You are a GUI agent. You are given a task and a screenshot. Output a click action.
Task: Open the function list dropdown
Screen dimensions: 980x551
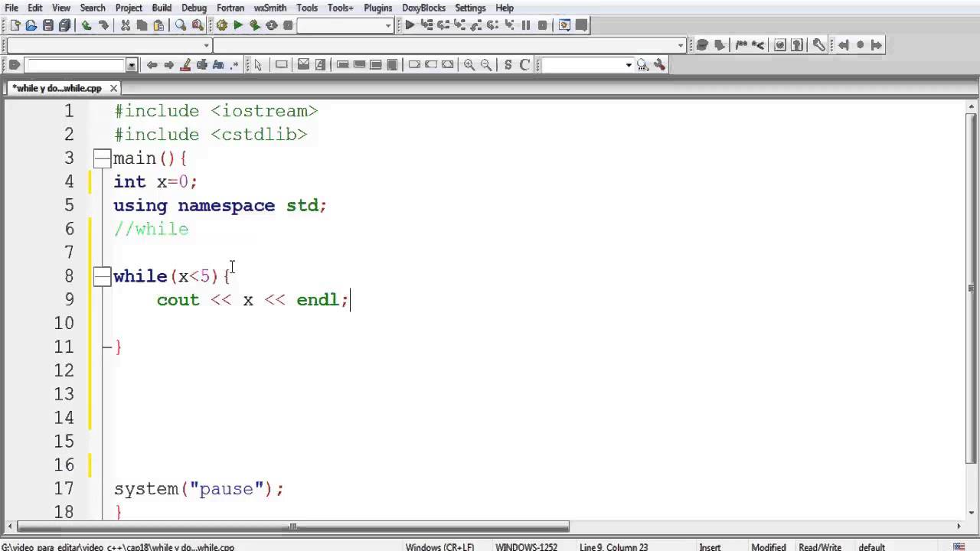tap(681, 45)
